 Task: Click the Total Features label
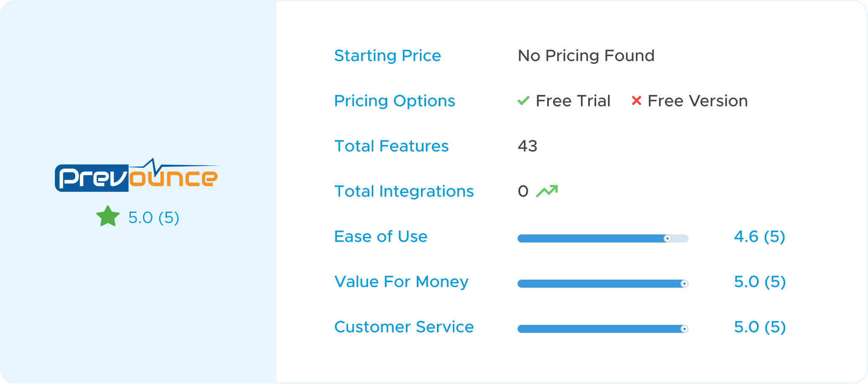click(391, 146)
